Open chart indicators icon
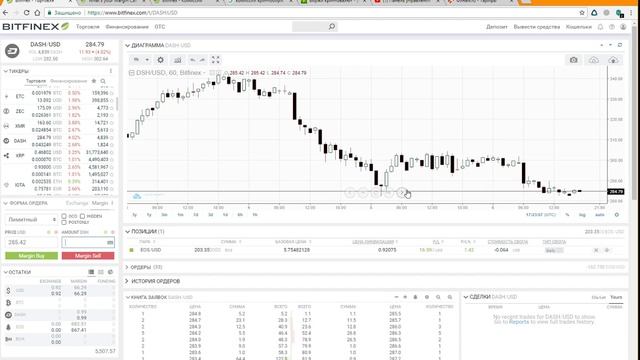The image size is (640, 360). pyautogui.click(x=178, y=60)
